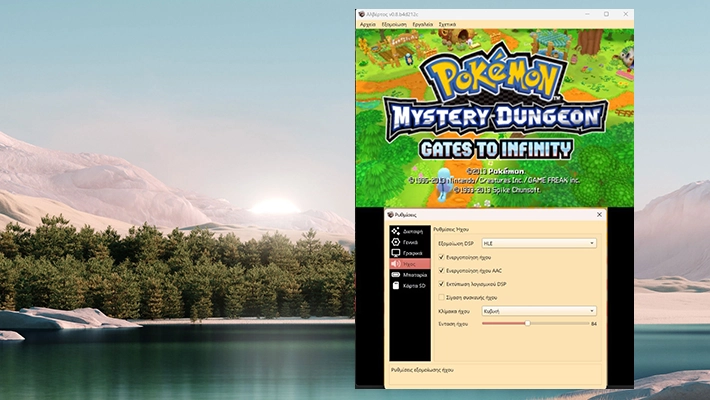The height and width of the screenshot is (400, 710).
Task: Click the Εξομοίωση DSP label
Action: click(x=456, y=243)
